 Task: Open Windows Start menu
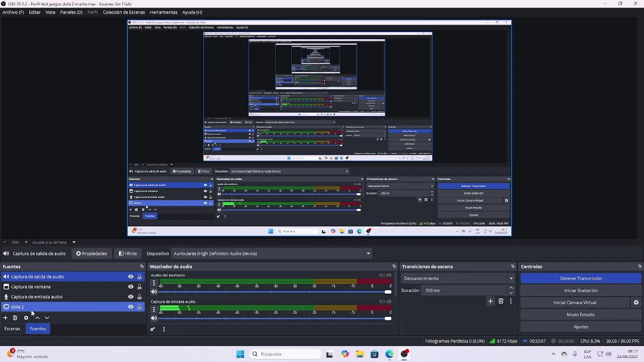coord(240,354)
